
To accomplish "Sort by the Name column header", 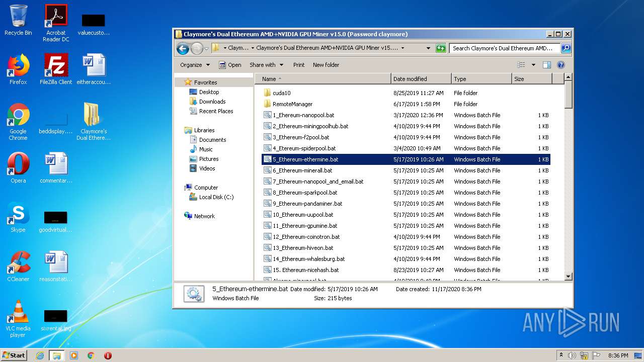I will click(323, 79).
